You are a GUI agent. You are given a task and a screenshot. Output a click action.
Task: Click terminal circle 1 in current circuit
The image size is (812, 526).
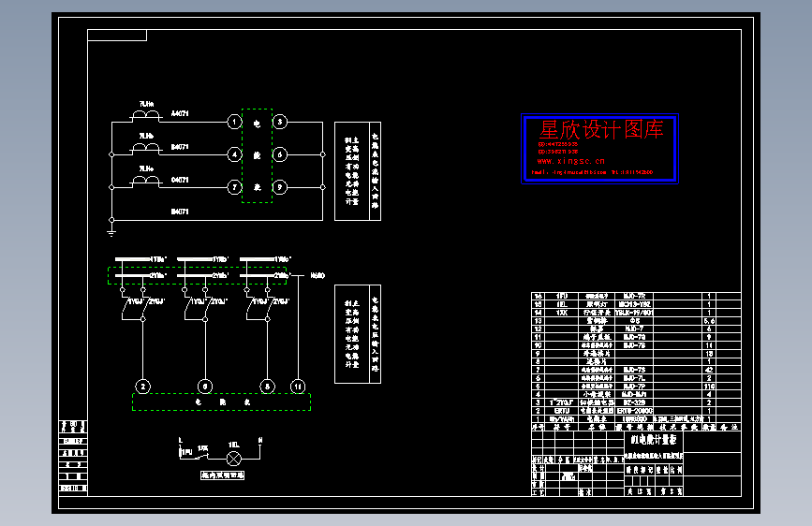(x=234, y=123)
